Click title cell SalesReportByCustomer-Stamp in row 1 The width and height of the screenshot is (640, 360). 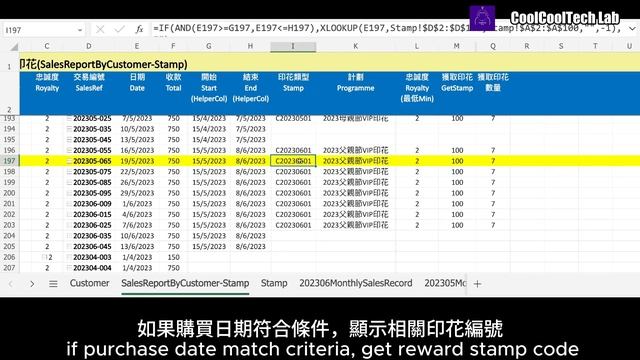[x=104, y=64]
